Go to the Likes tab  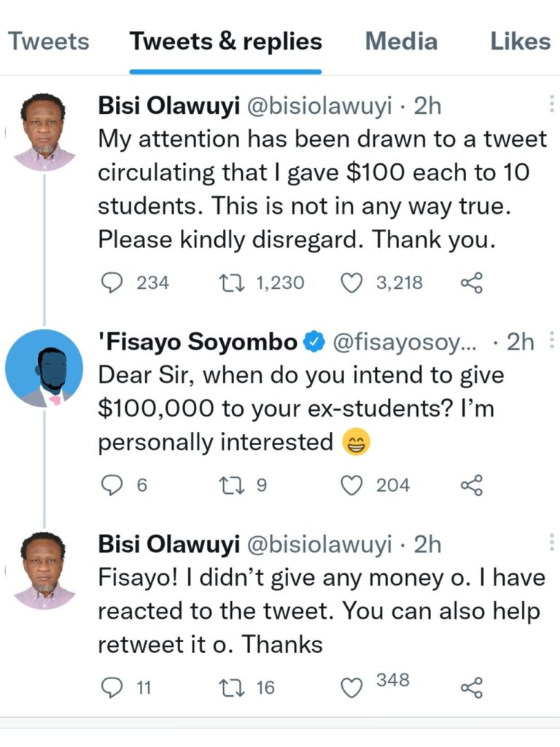point(520,41)
